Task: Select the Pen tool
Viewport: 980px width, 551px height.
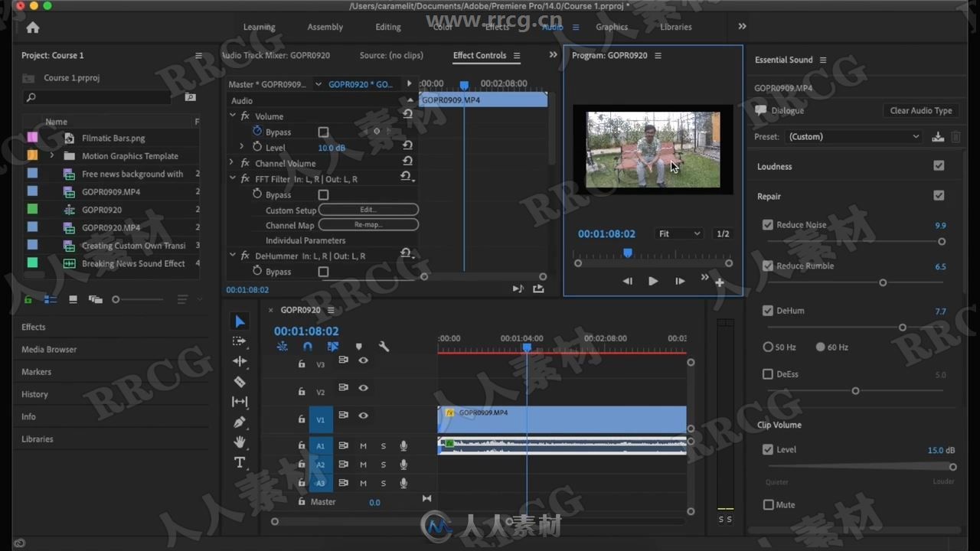Action: tap(240, 422)
